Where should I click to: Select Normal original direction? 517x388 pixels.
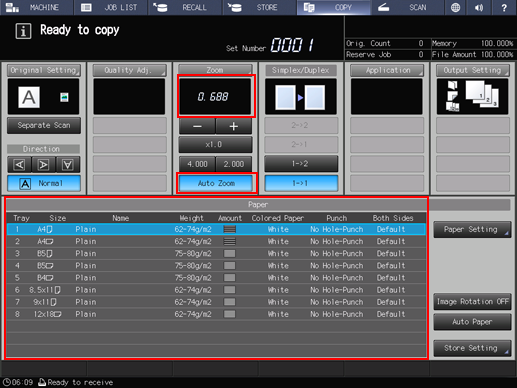pyautogui.click(x=44, y=183)
